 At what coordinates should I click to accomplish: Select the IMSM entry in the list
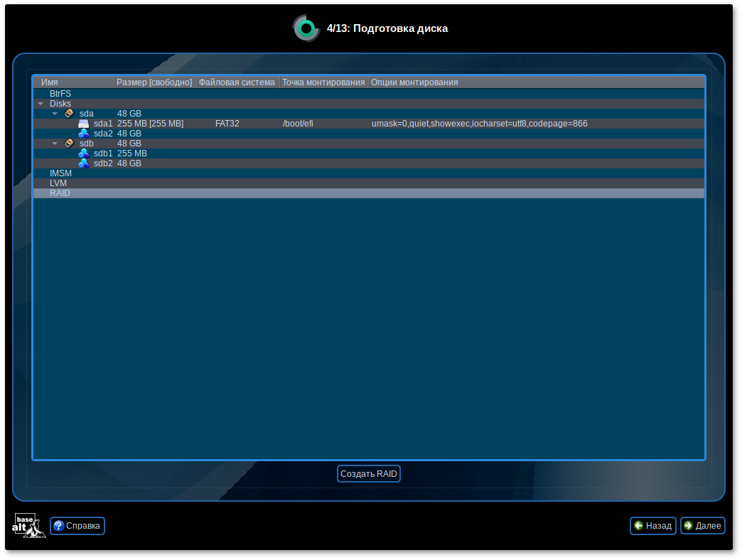tap(60, 173)
